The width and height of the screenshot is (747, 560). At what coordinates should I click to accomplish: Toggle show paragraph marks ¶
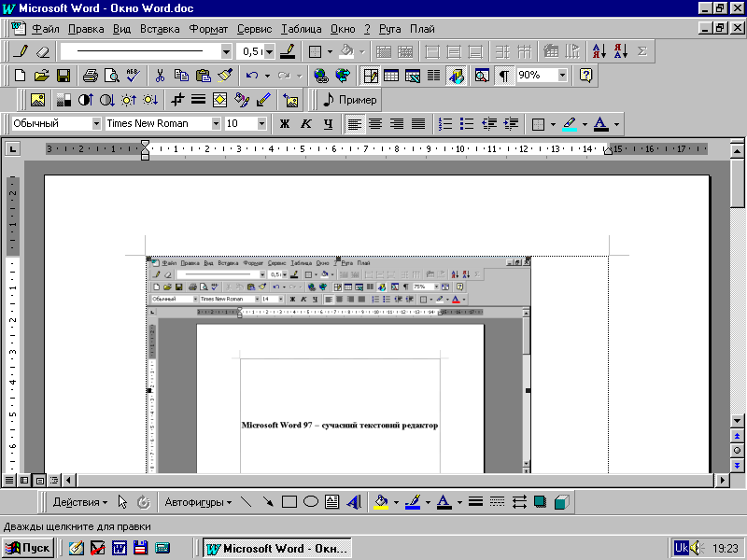pos(503,76)
